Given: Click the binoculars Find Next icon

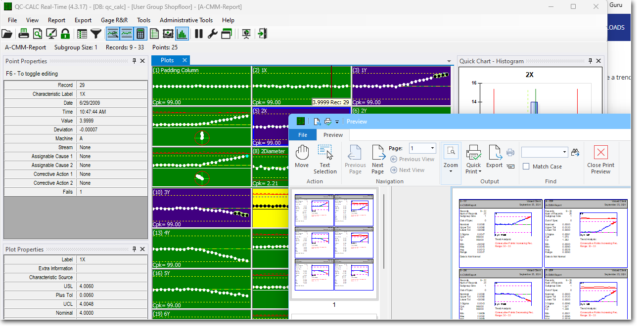Looking at the screenshot, I should click(x=575, y=152).
